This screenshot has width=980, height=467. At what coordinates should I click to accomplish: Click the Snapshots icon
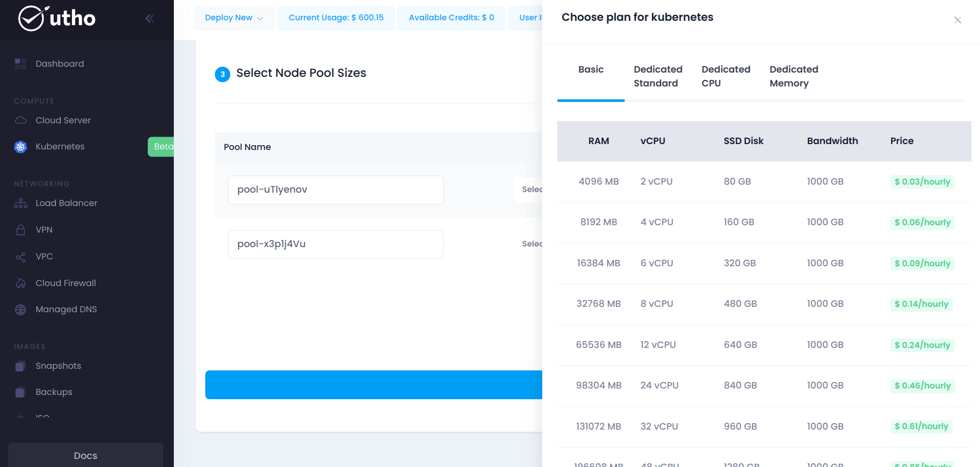click(21, 366)
